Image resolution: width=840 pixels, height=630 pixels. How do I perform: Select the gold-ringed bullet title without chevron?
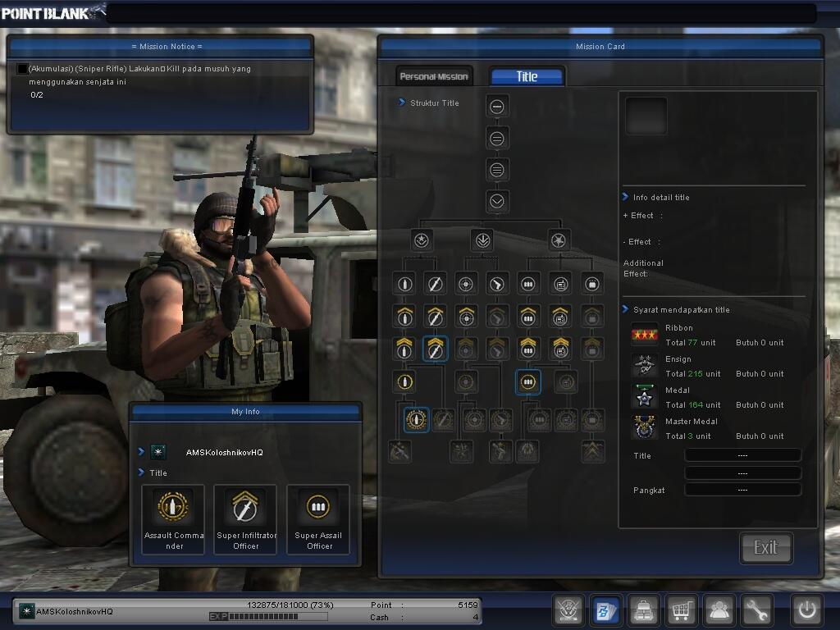tap(404, 382)
